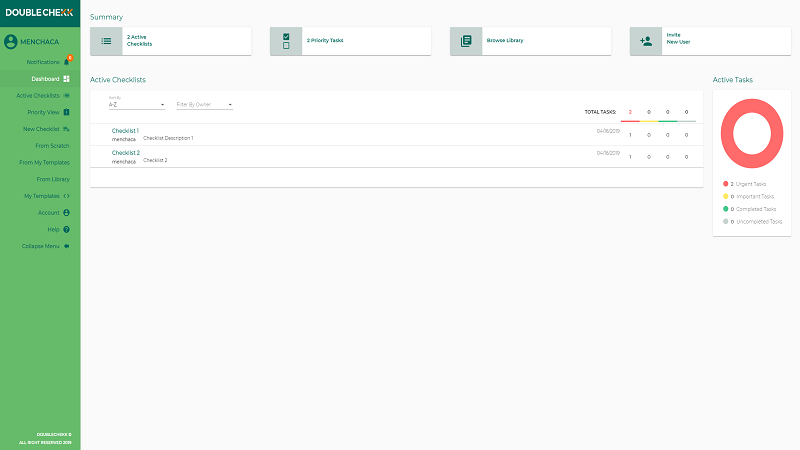Open the Filter By Owner dropdown

(204, 104)
